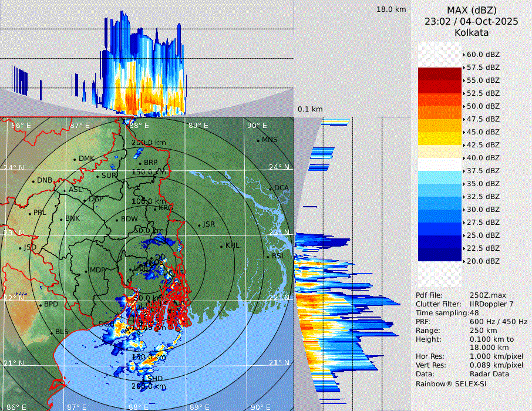Select the 30.0 dBZ legend entry
The image size is (532, 411).
tap(483, 210)
